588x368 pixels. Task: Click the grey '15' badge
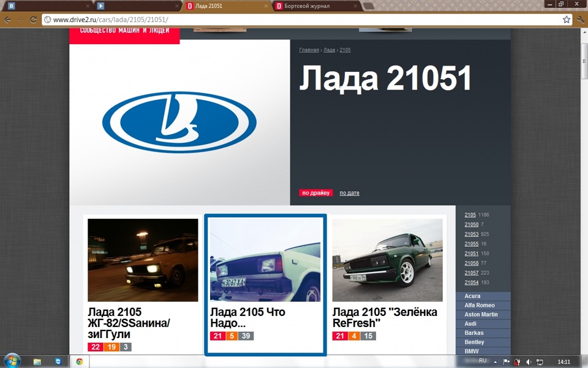[368, 335]
